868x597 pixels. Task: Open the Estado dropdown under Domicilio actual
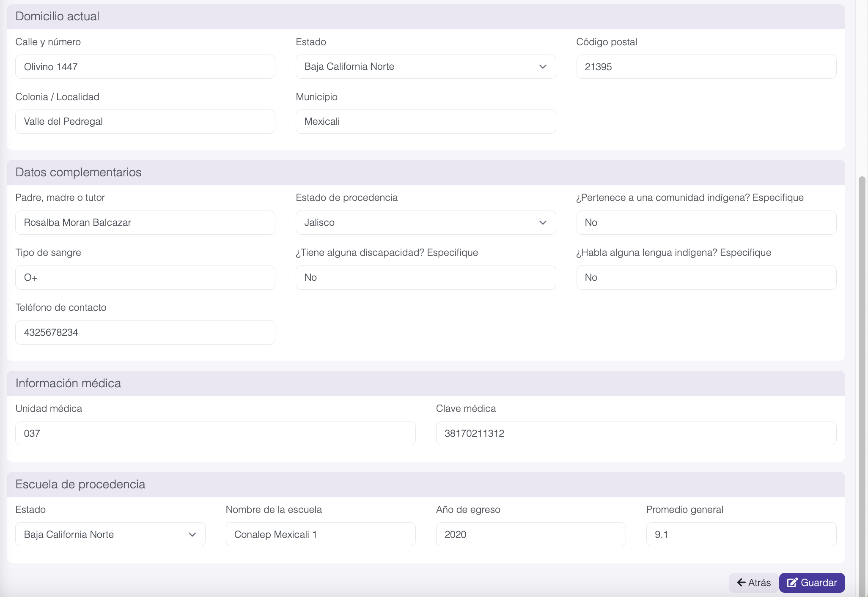(x=426, y=66)
